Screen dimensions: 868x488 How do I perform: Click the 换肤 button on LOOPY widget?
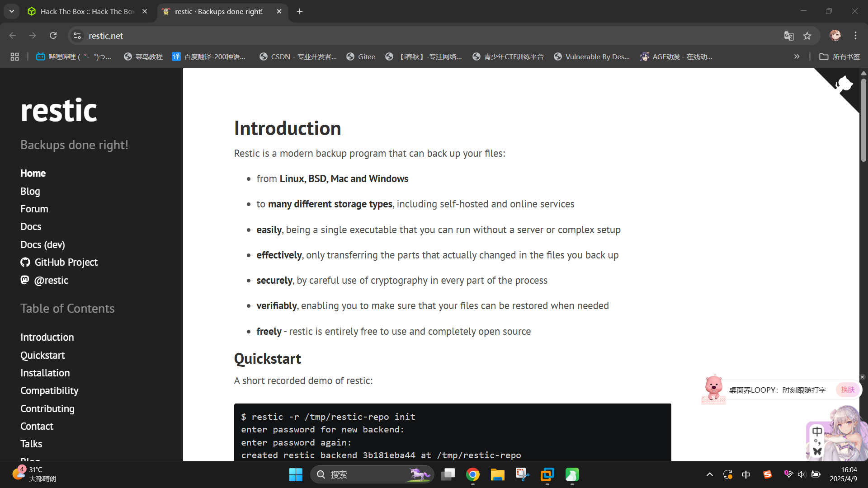[x=848, y=389]
